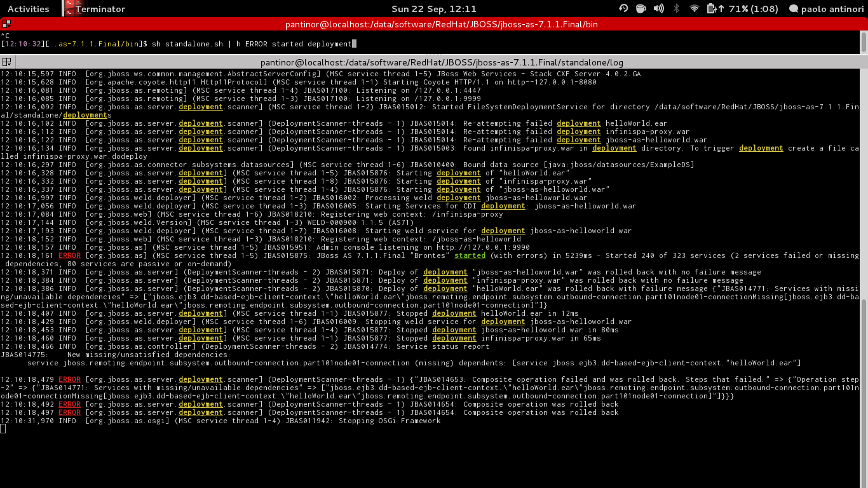Viewport: 868px width, 488px height.
Task: Click the red ERROR at 12:10:18,492
Action: click(x=69, y=404)
